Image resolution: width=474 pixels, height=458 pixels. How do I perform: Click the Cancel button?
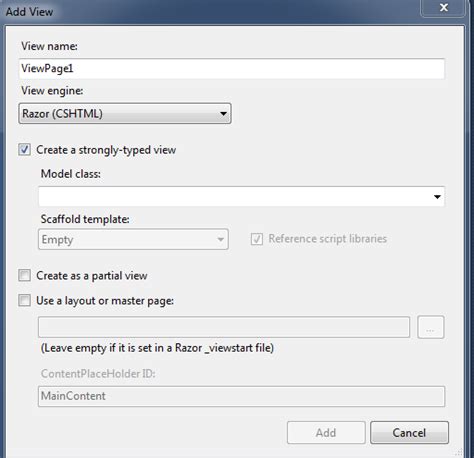409,433
